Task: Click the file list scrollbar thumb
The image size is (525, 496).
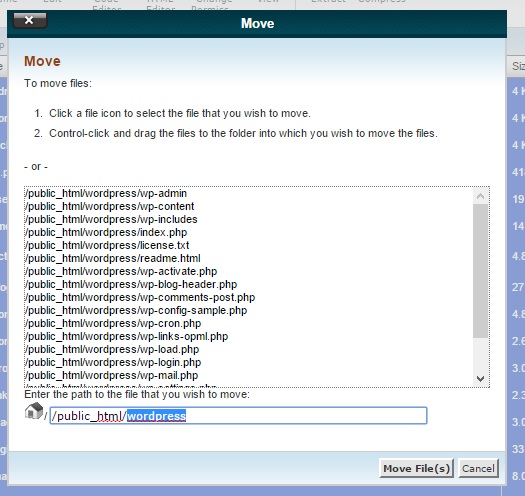Action: [x=480, y=271]
